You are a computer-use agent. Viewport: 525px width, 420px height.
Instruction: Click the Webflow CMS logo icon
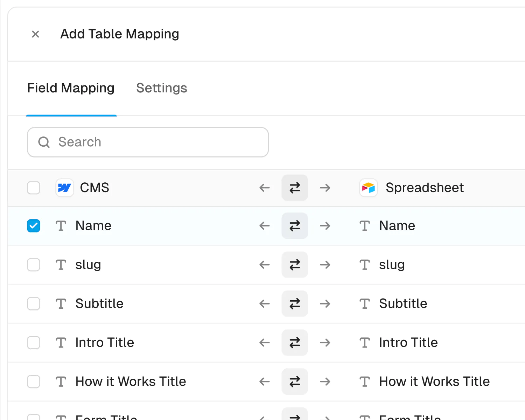[x=65, y=188]
